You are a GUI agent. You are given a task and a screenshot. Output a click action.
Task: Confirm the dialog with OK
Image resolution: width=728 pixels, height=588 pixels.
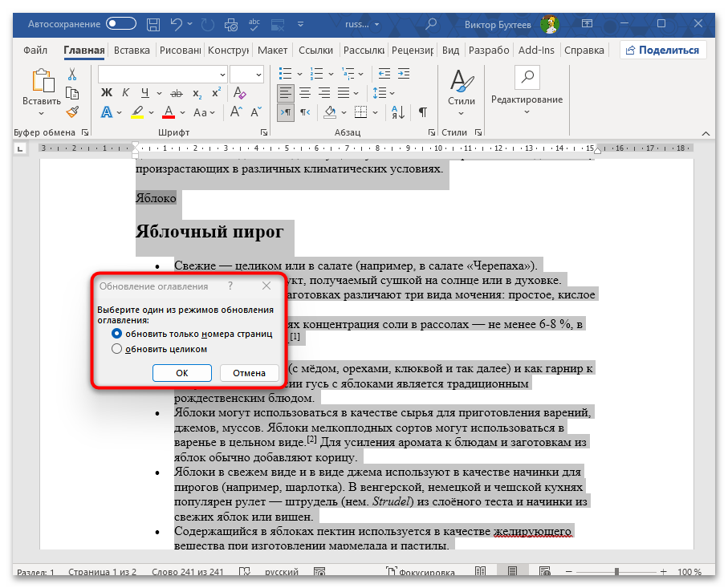[x=182, y=373]
